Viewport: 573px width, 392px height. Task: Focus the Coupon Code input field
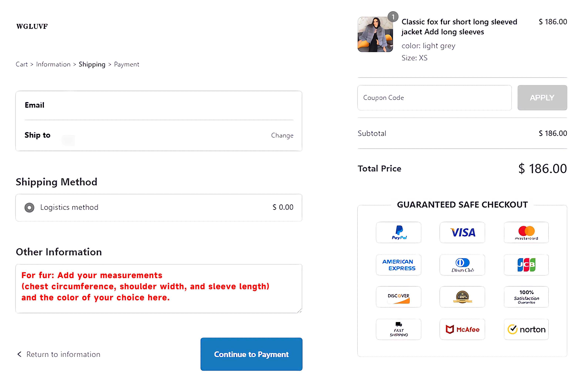(x=434, y=98)
